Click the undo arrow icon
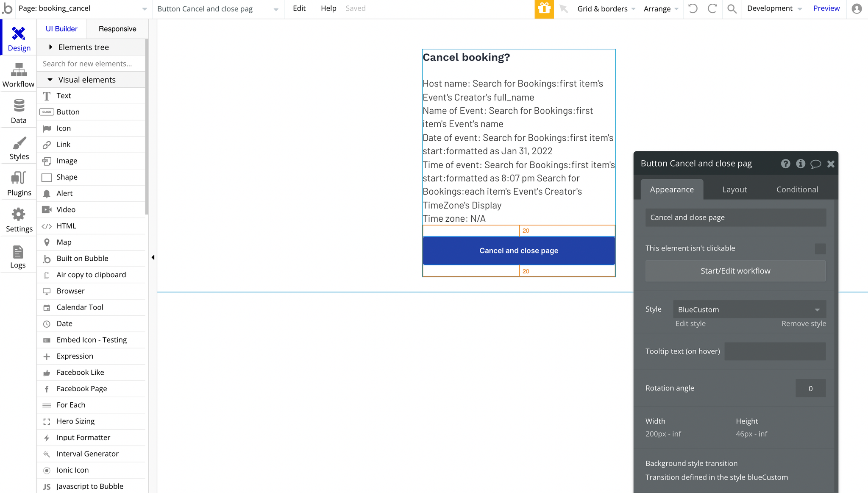The height and width of the screenshot is (493, 868). [693, 8]
